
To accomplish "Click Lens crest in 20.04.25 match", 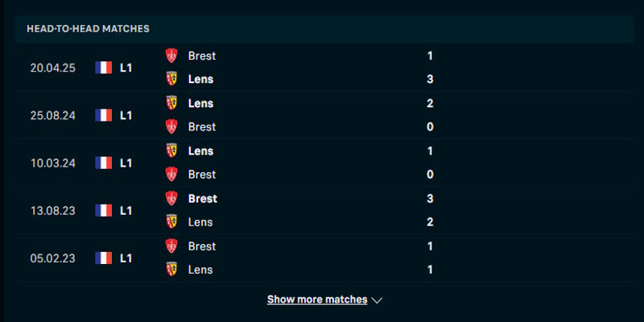I will click(171, 79).
